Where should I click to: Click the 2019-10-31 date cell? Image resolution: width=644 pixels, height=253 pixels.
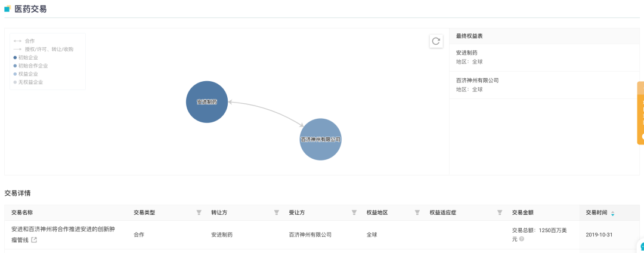(x=599, y=235)
